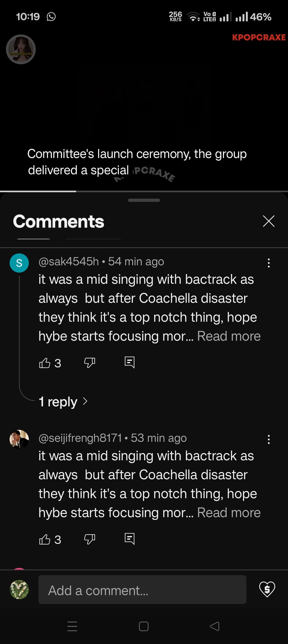Expand first comment with Read more
The height and width of the screenshot is (644, 288).
click(229, 336)
